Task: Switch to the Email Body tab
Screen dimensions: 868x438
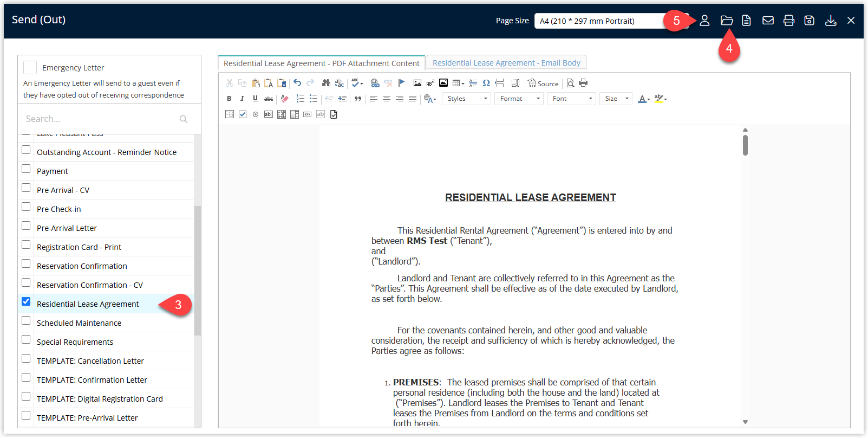Action: pos(506,63)
